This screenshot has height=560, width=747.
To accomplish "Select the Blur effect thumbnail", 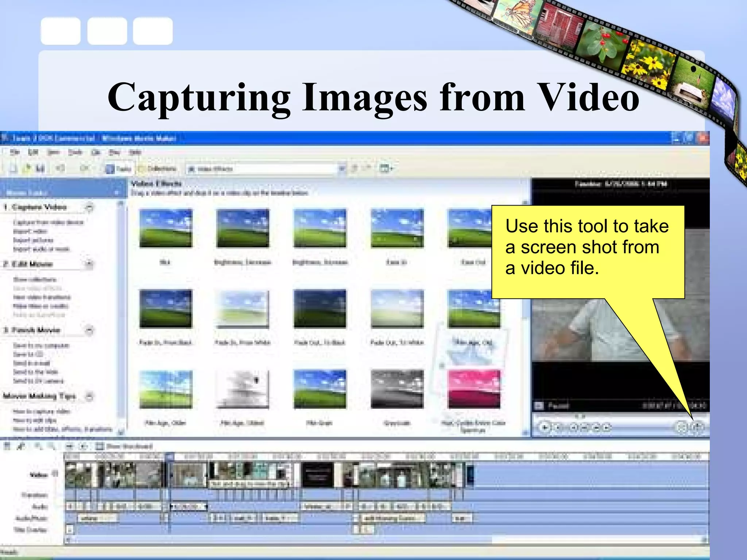I will pyautogui.click(x=166, y=228).
